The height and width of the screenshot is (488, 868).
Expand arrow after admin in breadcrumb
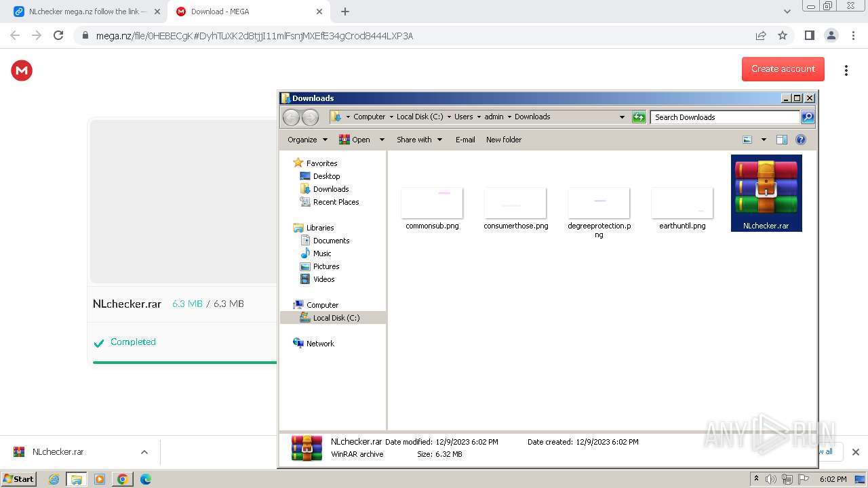point(509,117)
